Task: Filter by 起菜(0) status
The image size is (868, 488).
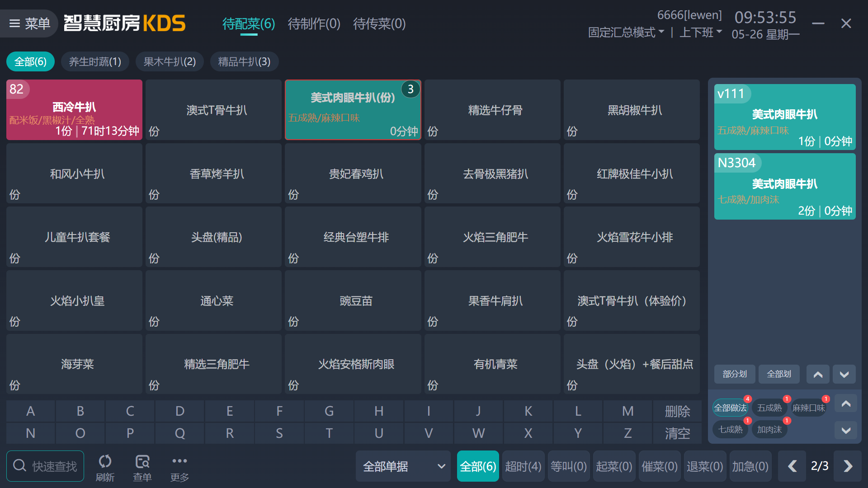Action: click(x=614, y=466)
